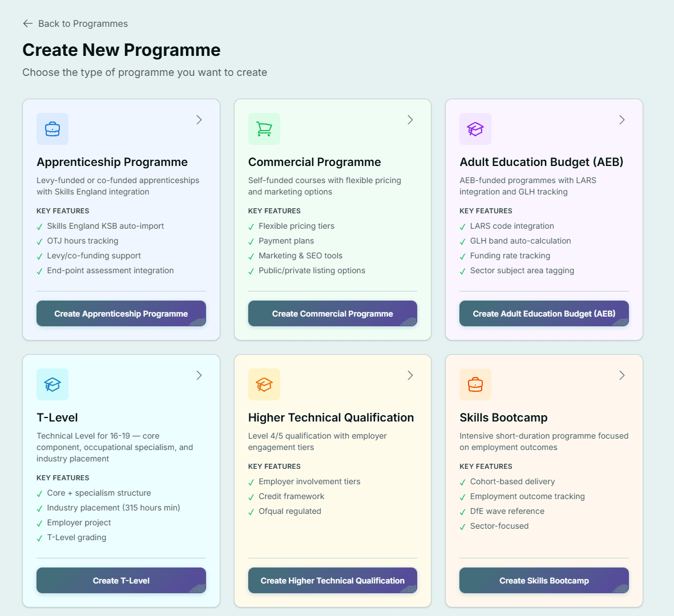This screenshot has width=674, height=616.
Task: Click the graduation cap icon on T-Level card
Action: (53, 384)
